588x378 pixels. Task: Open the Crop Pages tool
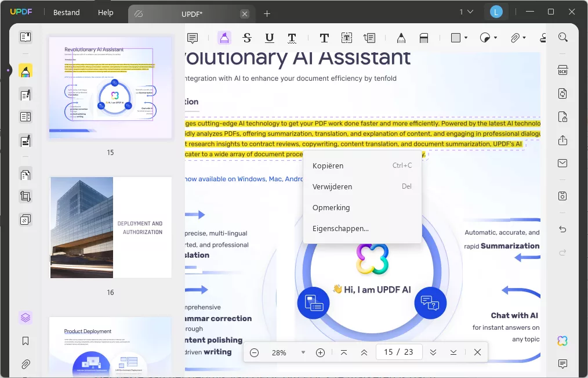26,196
